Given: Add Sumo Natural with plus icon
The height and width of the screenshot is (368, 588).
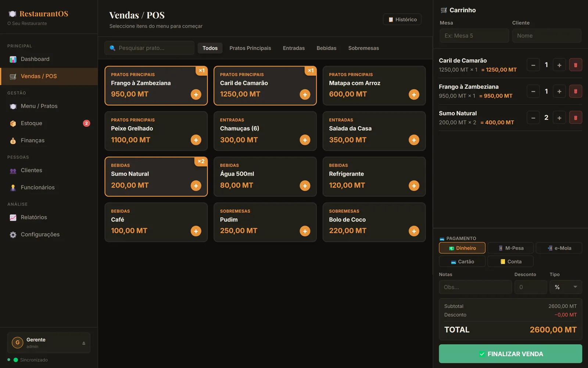Looking at the screenshot, I should coord(196,186).
